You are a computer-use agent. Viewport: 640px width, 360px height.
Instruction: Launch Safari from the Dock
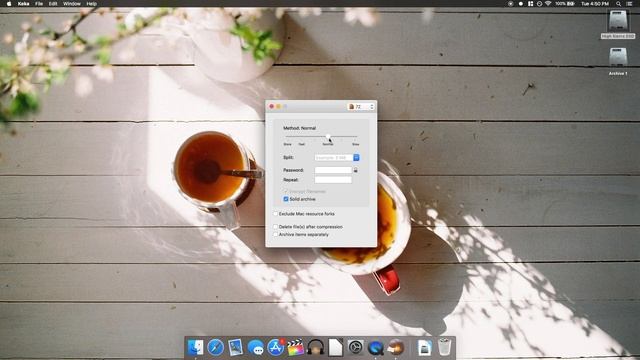click(x=215, y=347)
